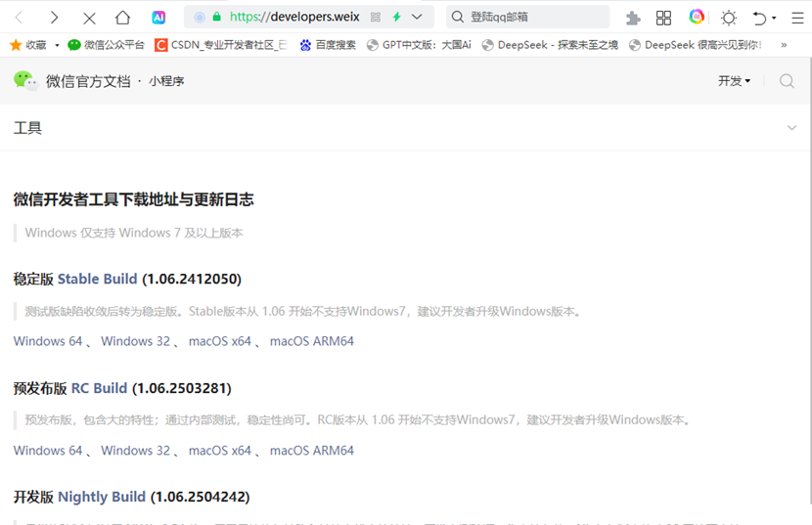Click the green lock security icon
Screen dimensions: 812x525
point(217,17)
